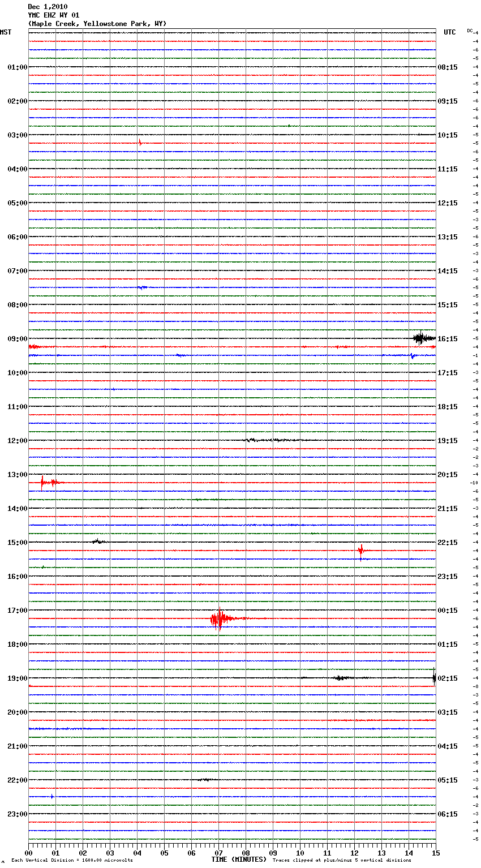Click the bottom axis minute tick "00"
481x868 pixels.
click(x=29, y=853)
